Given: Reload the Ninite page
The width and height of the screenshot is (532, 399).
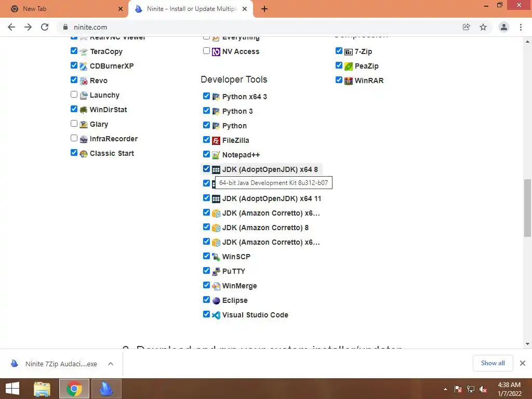Looking at the screenshot, I should point(45,27).
